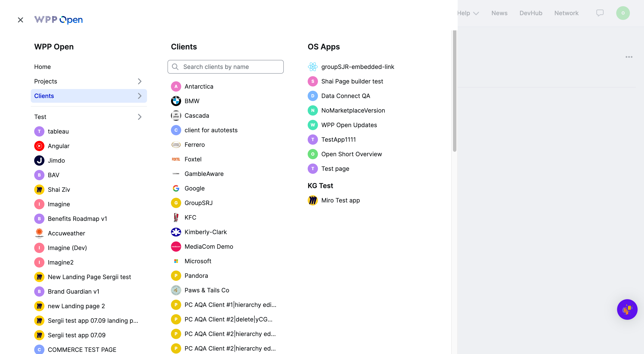Open the DevHub link
This screenshot has height=354, width=644.
tap(531, 13)
